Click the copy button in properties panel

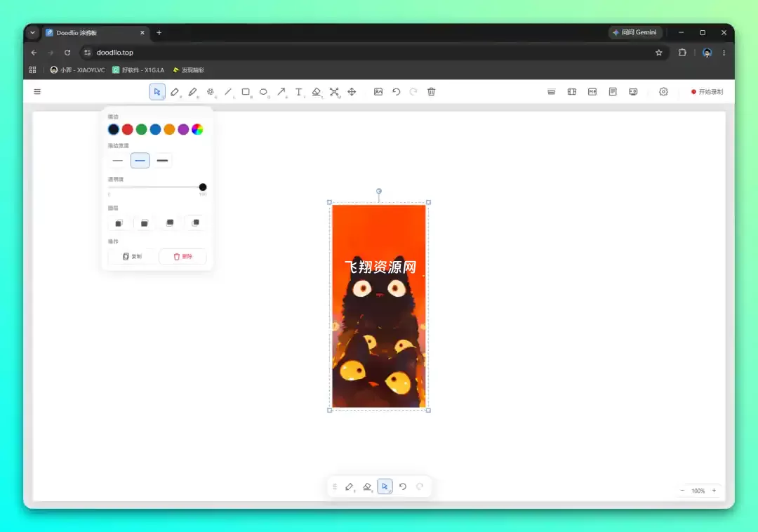click(x=132, y=257)
